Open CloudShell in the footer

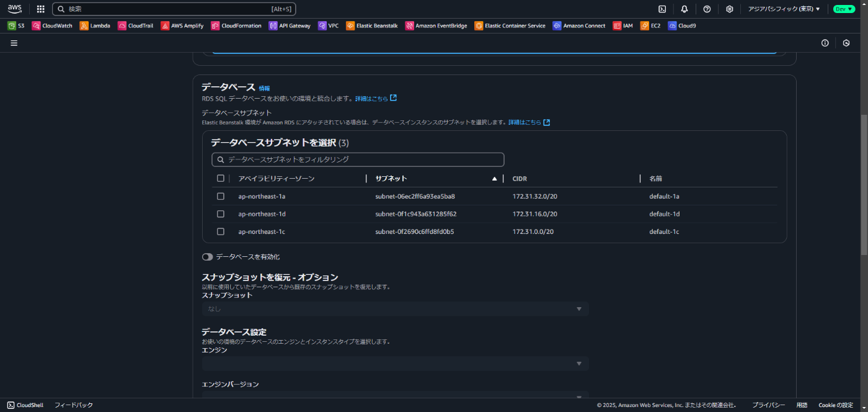(25, 405)
